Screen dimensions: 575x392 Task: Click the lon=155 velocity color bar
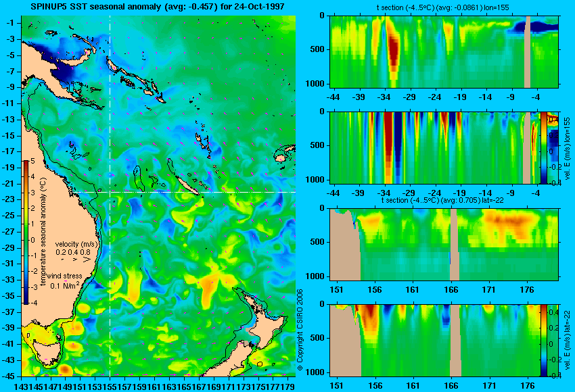click(x=543, y=147)
